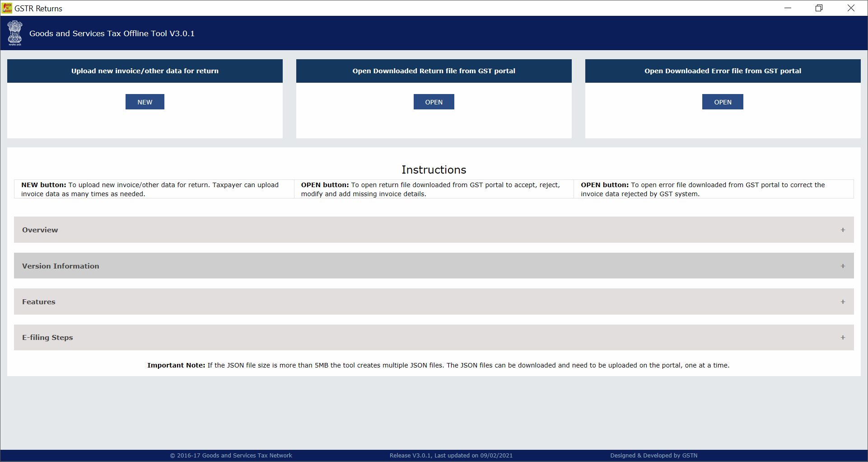
Task: Expand the Features section
Action: 434,302
